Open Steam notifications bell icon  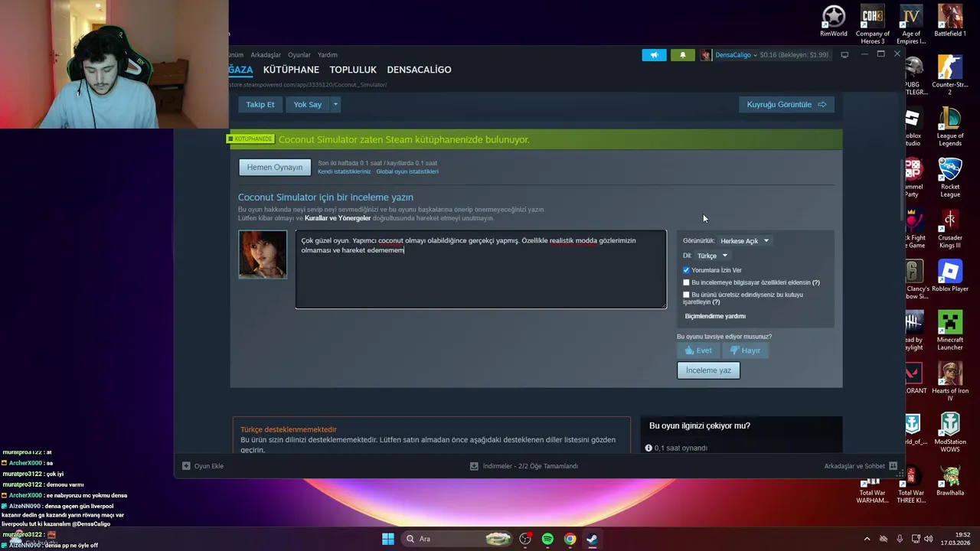(x=683, y=55)
